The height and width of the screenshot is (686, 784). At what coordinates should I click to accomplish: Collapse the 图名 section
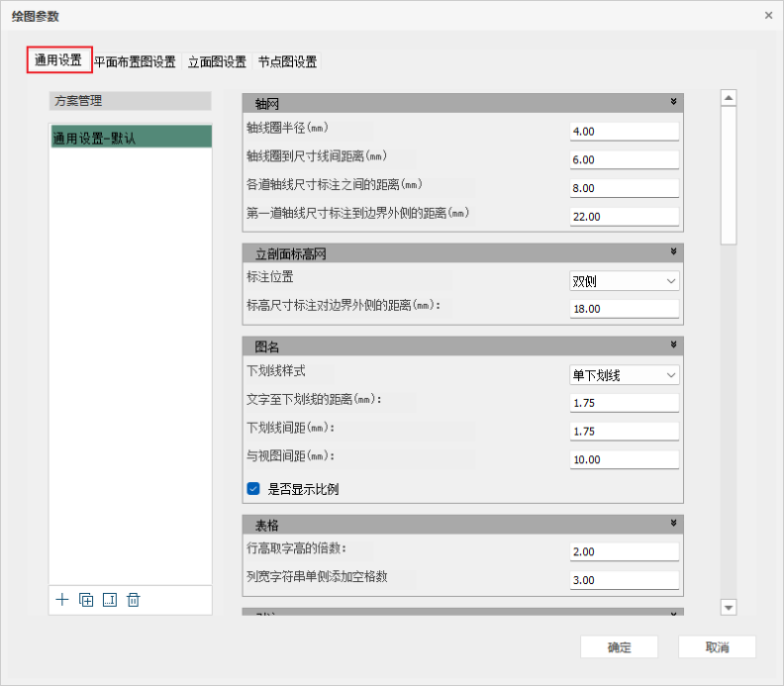click(673, 345)
